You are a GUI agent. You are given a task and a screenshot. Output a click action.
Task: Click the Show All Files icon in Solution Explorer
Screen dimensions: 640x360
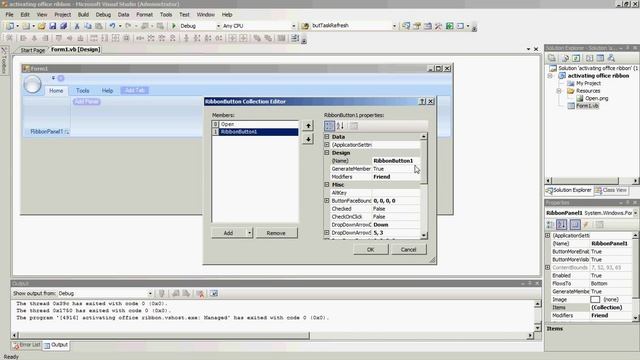pos(565,58)
